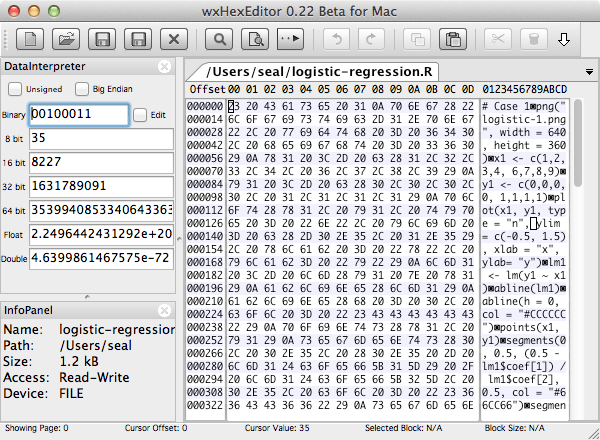The height and width of the screenshot is (440, 600).
Task: Click ASCII text 'lm1$coef[2],'
Action: (523, 380)
